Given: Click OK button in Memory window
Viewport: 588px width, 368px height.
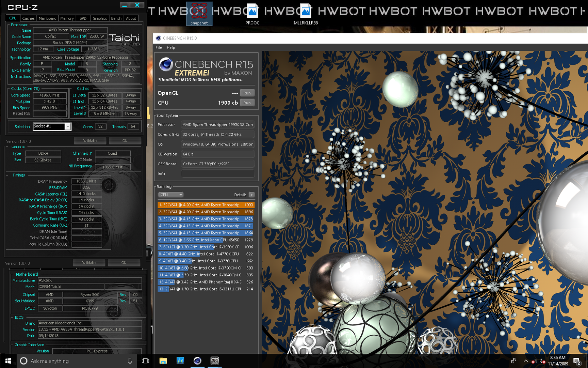Looking at the screenshot, I should pyautogui.click(x=124, y=263).
